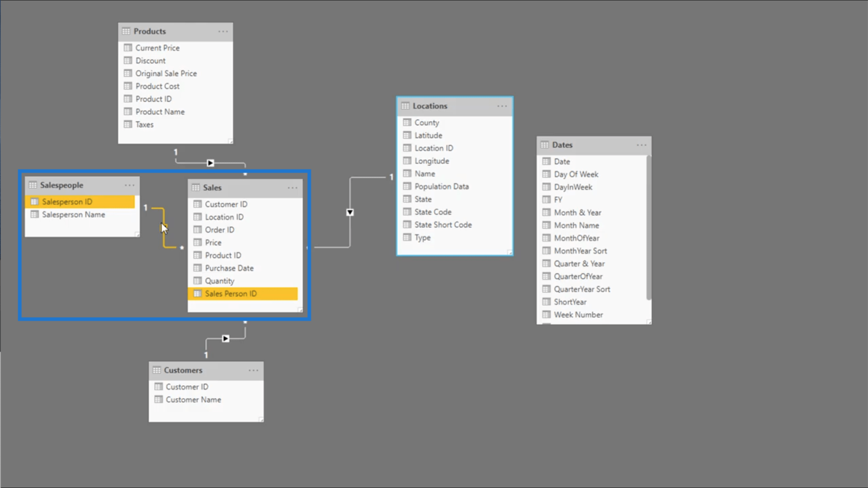Select the Salesperson ID field in Salespeople
The height and width of the screenshot is (488, 868).
[80, 202]
